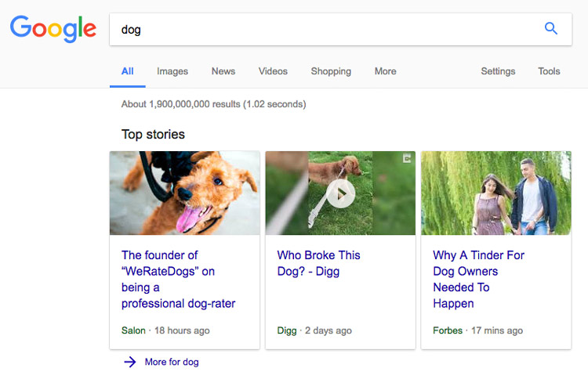
Task: Click the terrier photo in the Salon story
Action: pyautogui.click(x=185, y=193)
